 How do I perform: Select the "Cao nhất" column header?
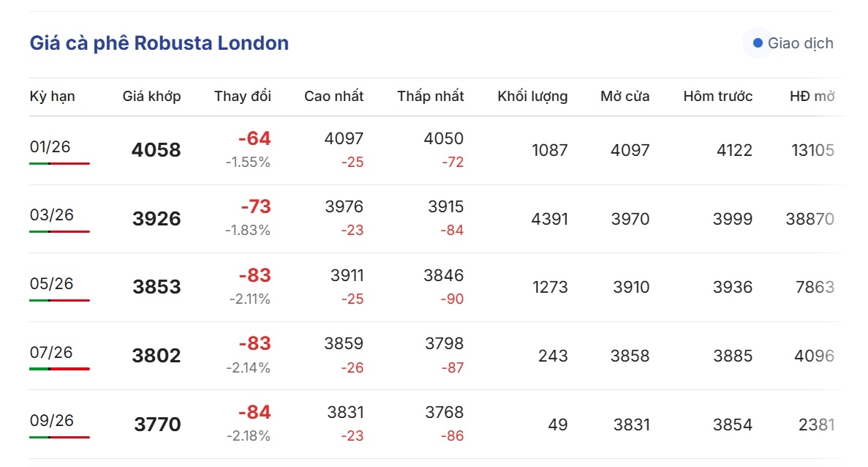click(x=333, y=96)
